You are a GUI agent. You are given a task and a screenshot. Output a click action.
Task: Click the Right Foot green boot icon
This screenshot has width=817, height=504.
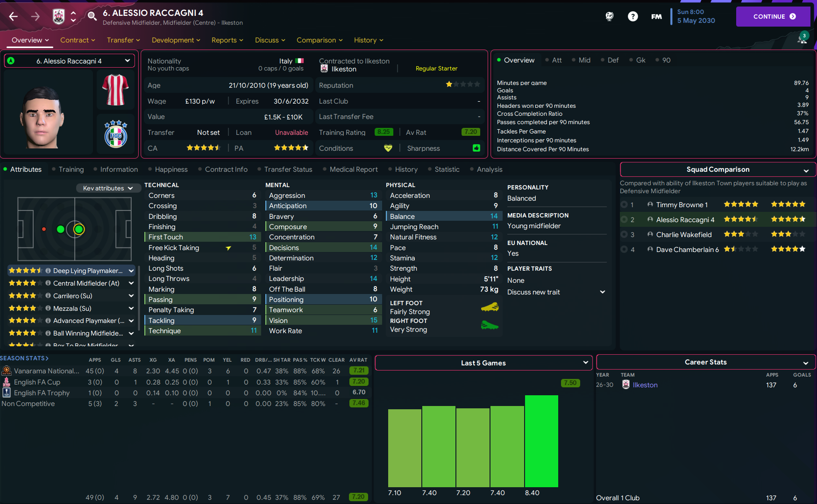pos(490,325)
